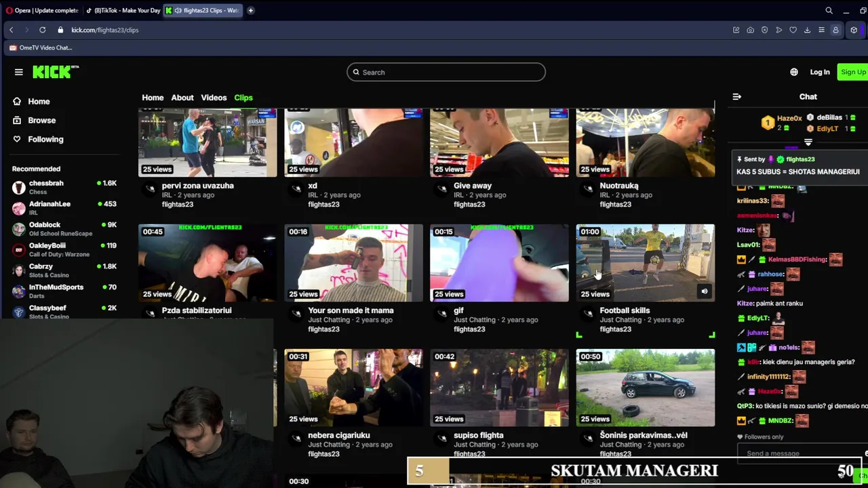Open the Pzda stabilizatoriui clip thumbnail
Image resolution: width=868 pixels, height=488 pixels.
tap(208, 263)
